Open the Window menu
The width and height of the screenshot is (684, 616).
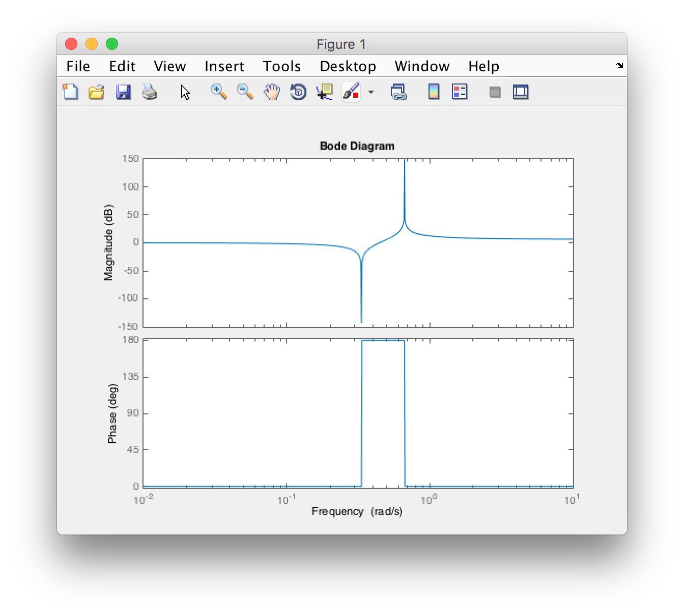click(422, 66)
